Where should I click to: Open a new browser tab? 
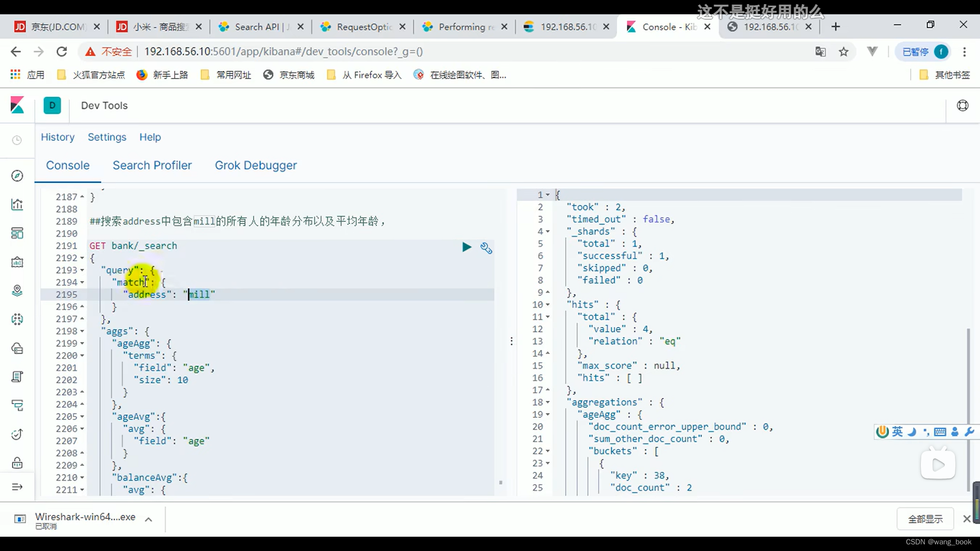pos(836,27)
